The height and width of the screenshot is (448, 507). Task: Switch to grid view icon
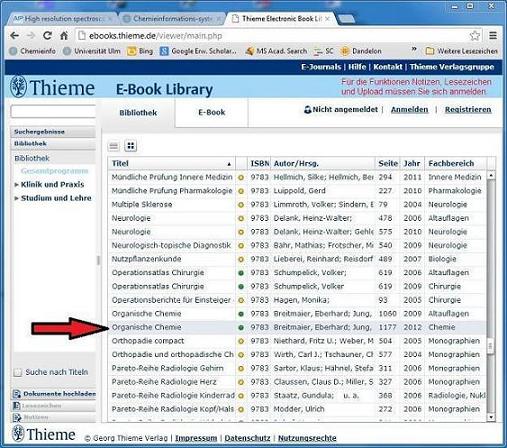tap(131, 146)
